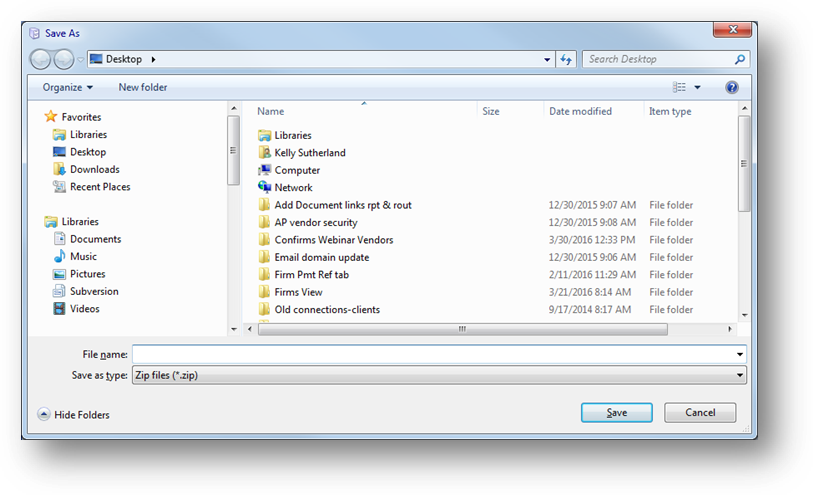Screen dimensions: 813x495
Task: Click file list vertical scrollbar thumb
Action: (x=744, y=163)
